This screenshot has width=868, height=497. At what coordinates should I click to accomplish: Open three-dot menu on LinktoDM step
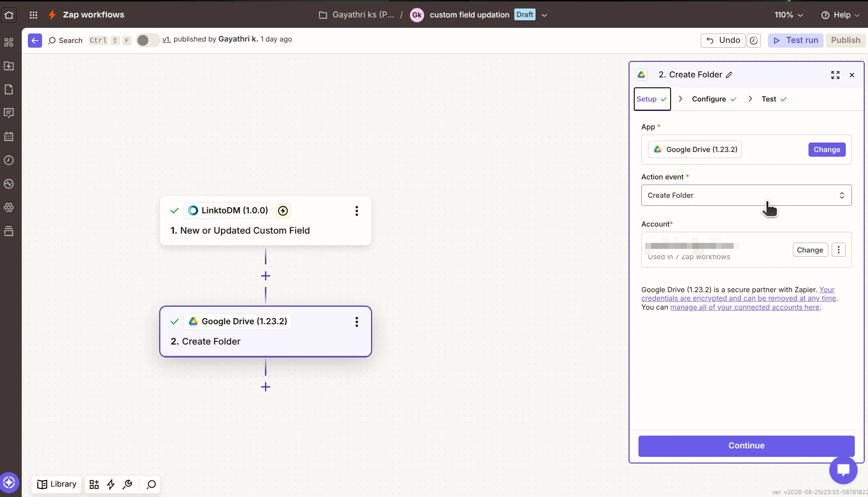(357, 211)
